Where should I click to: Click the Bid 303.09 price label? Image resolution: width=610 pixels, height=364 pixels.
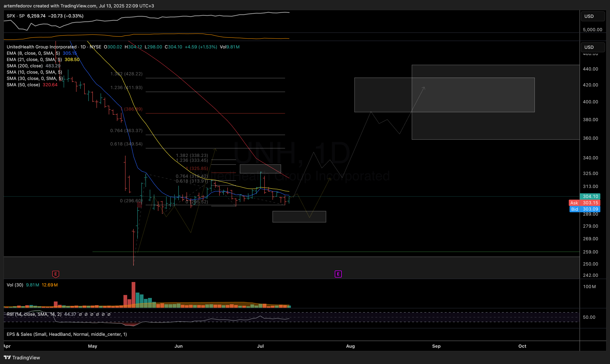585,209
